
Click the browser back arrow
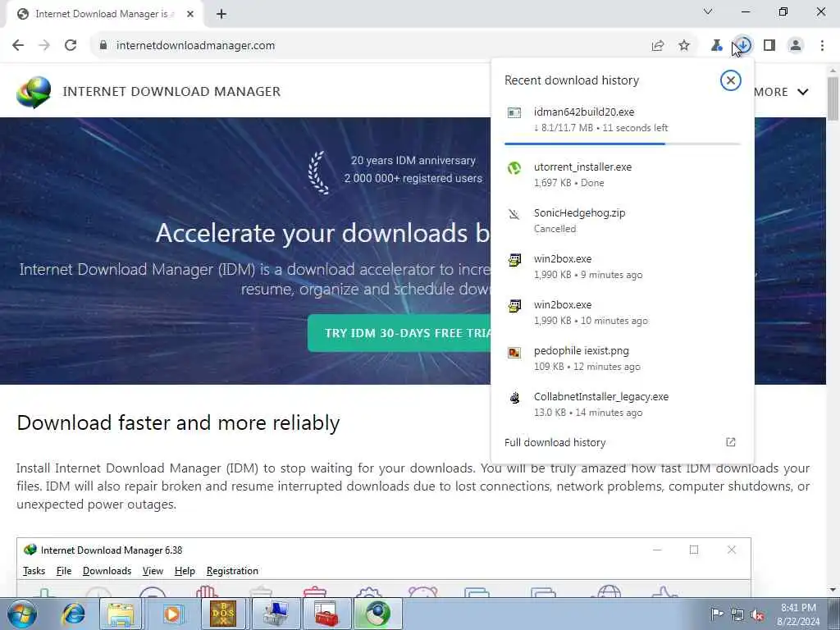coord(18,46)
